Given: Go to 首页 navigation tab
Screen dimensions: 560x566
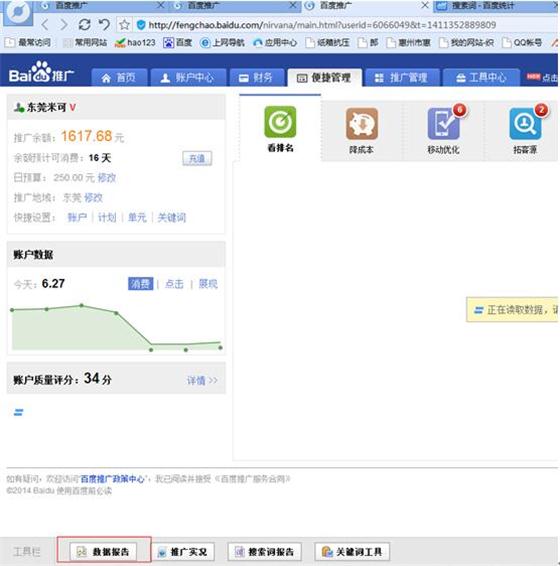Looking at the screenshot, I should point(120,77).
